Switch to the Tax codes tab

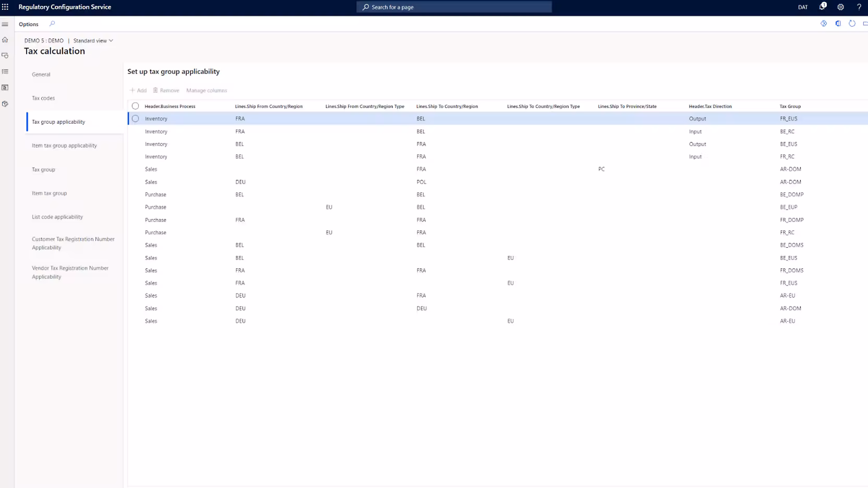point(43,98)
